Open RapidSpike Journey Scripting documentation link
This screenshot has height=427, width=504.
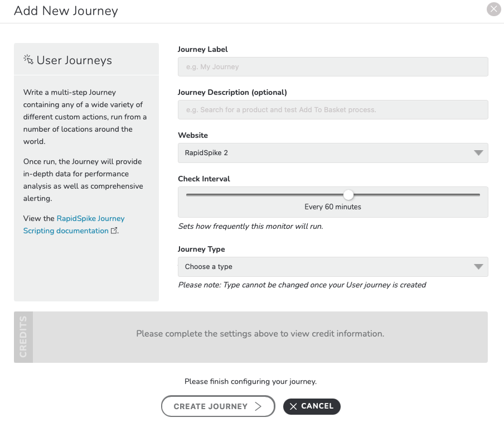tap(74, 224)
